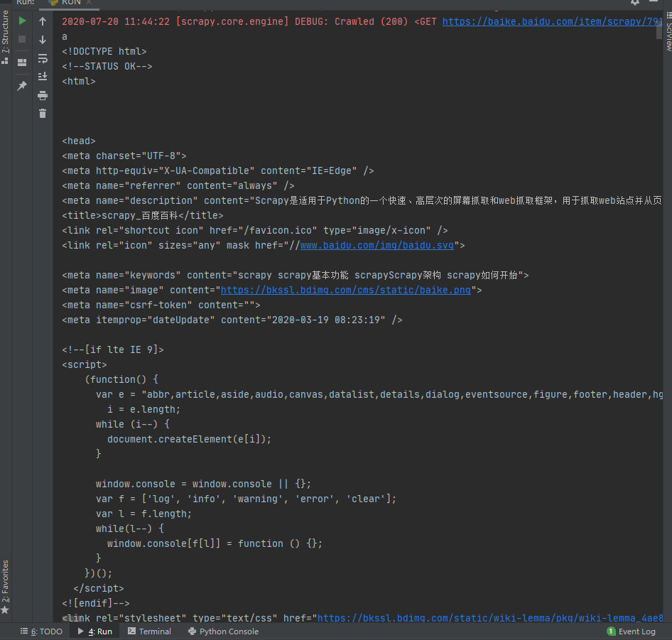
Task: Click the "<!--[if lte IE 9]>" line
Action: [113, 349]
